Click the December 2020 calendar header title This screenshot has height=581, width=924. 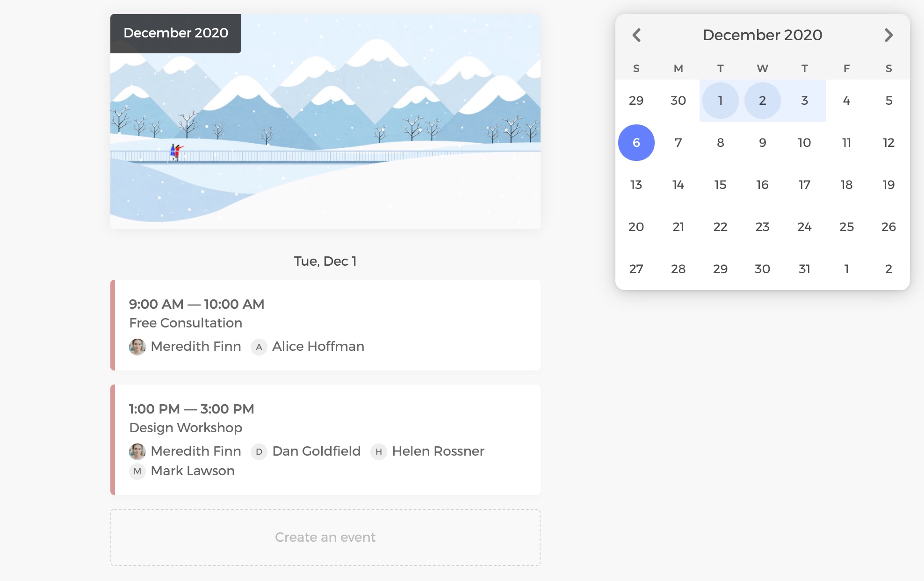[x=762, y=35]
